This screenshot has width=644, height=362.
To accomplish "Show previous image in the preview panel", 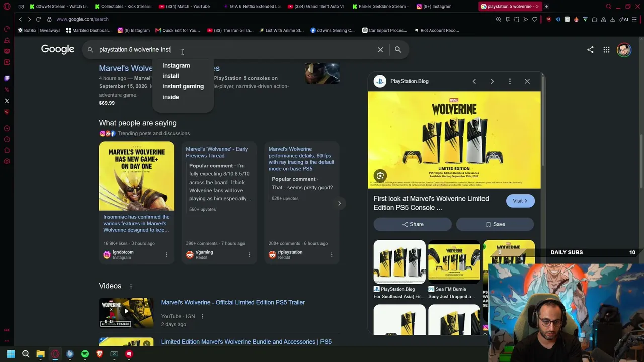I will 474,81.
